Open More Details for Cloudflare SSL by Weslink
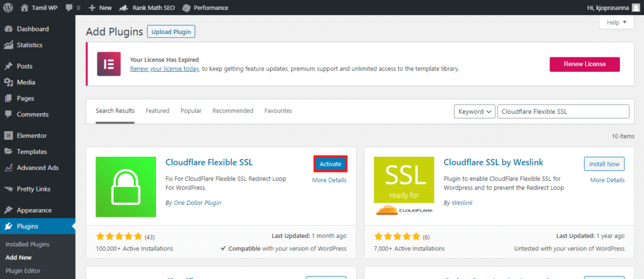 608,180
